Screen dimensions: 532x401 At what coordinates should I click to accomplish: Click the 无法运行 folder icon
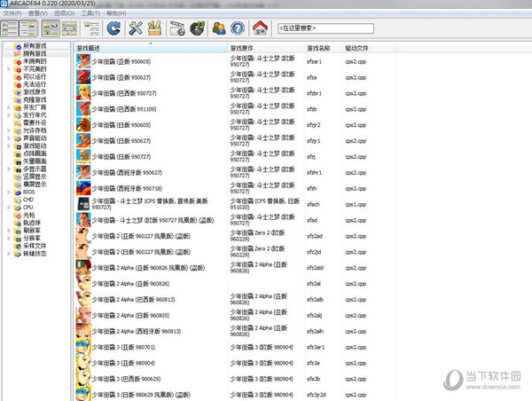[x=18, y=84]
